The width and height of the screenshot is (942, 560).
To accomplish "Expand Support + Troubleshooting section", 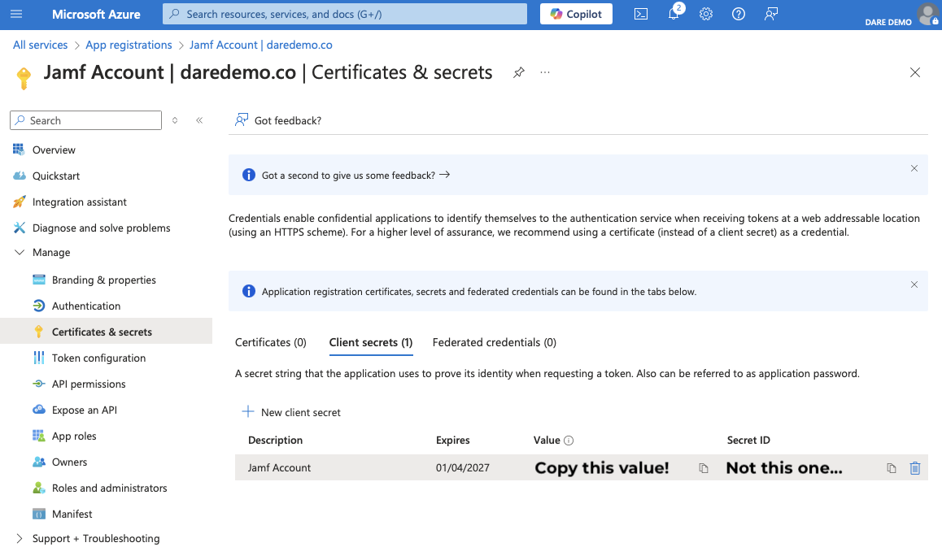I will tap(20, 539).
